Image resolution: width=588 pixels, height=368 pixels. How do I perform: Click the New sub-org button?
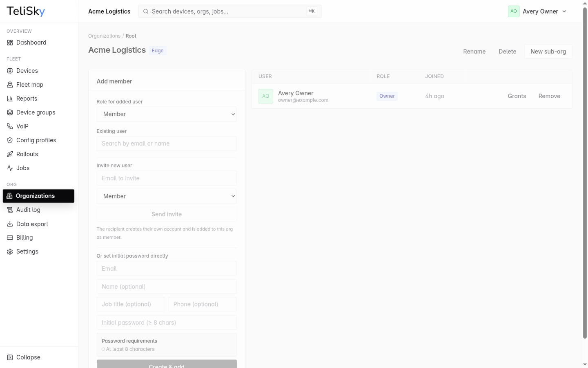coord(548,52)
